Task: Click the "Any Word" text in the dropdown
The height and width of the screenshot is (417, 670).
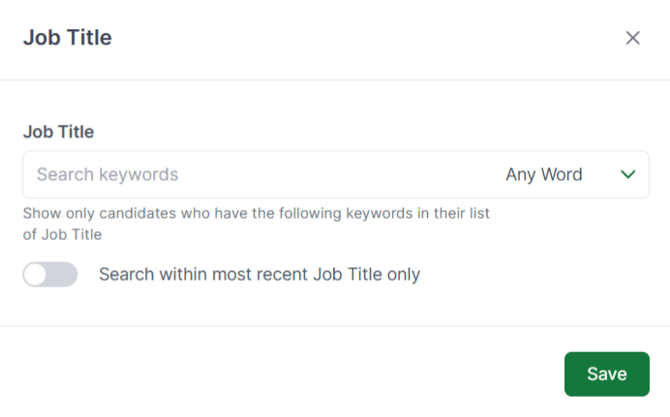Action: (x=543, y=175)
